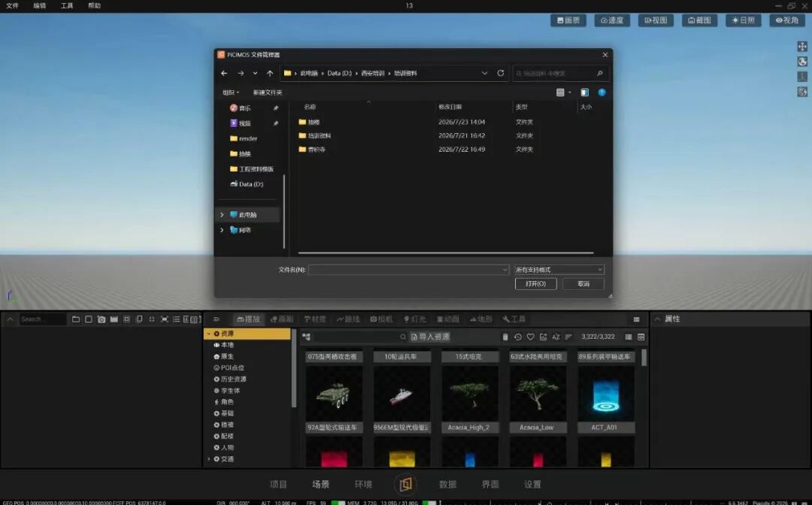
Task: Open the 组织 dropdown menu
Action: point(231,92)
